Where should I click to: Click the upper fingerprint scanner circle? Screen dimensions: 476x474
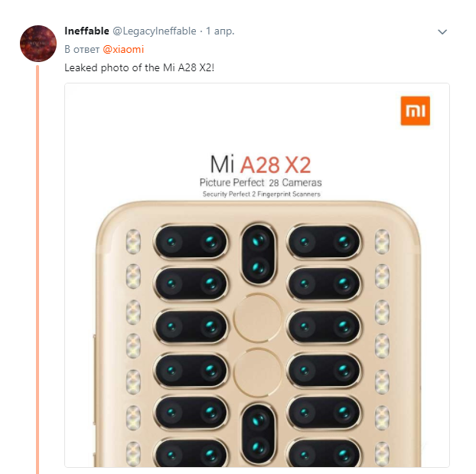click(x=258, y=318)
